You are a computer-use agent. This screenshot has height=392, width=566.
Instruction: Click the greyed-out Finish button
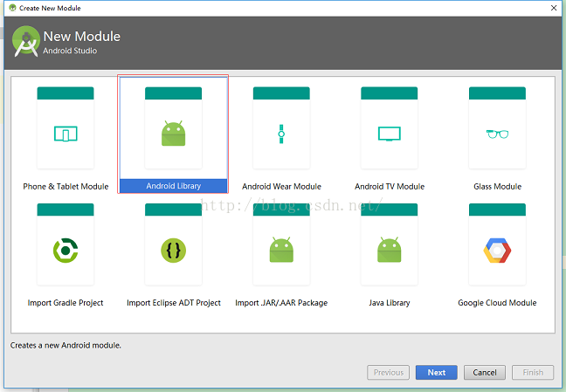click(533, 372)
